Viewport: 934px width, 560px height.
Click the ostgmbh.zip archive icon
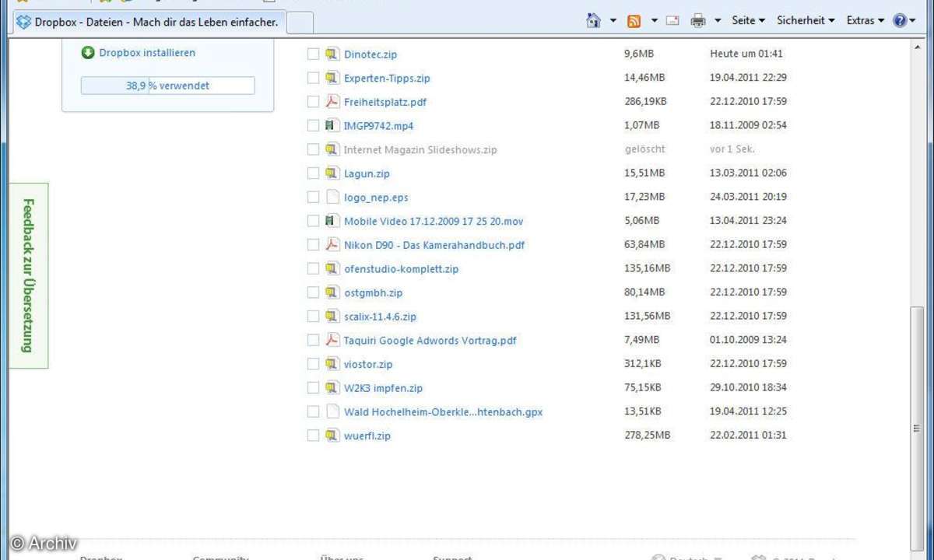(x=332, y=292)
